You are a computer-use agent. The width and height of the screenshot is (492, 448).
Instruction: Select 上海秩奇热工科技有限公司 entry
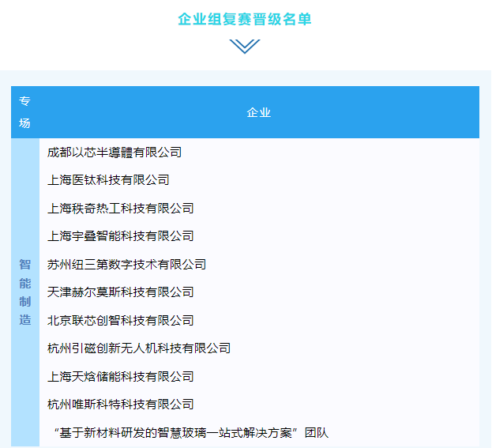(121, 209)
